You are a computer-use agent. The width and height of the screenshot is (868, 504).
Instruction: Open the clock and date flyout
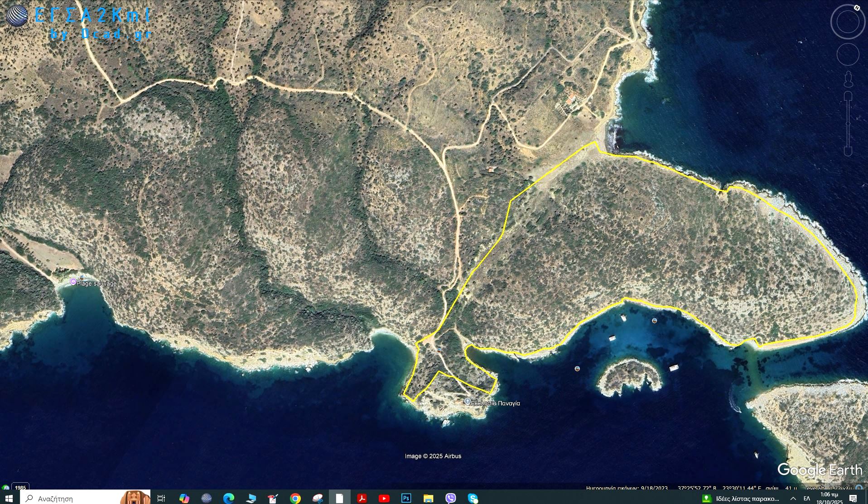tap(829, 498)
